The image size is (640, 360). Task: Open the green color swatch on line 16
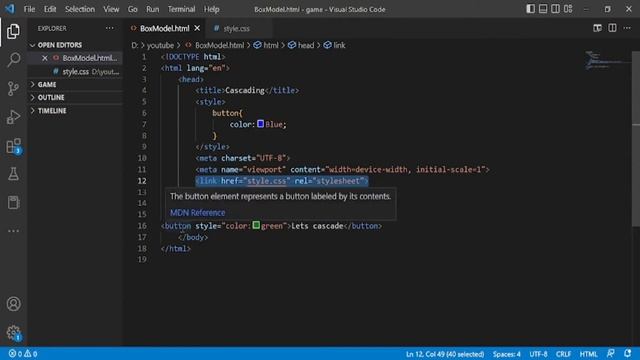tap(256, 225)
